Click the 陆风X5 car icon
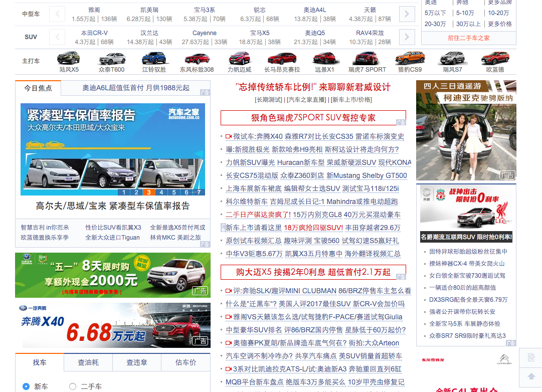The width and height of the screenshot is (542, 392). (x=69, y=58)
